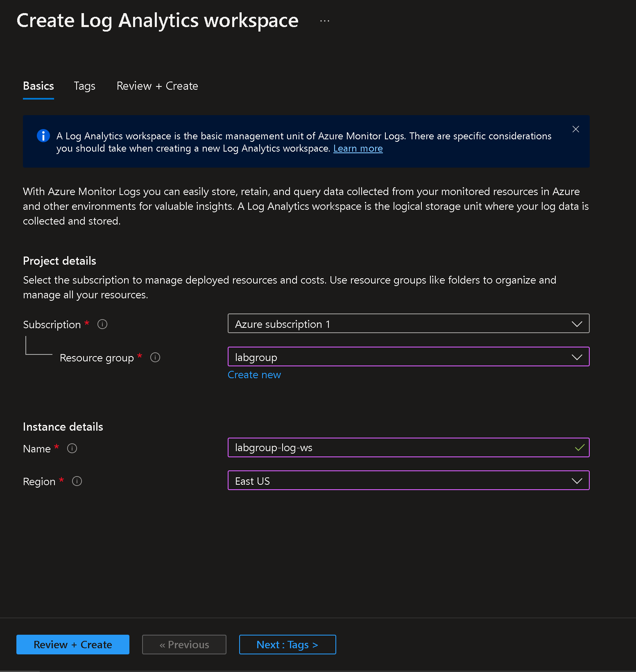Click the green validation checkmark in Name field
This screenshot has width=636, height=672.
click(579, 447)
